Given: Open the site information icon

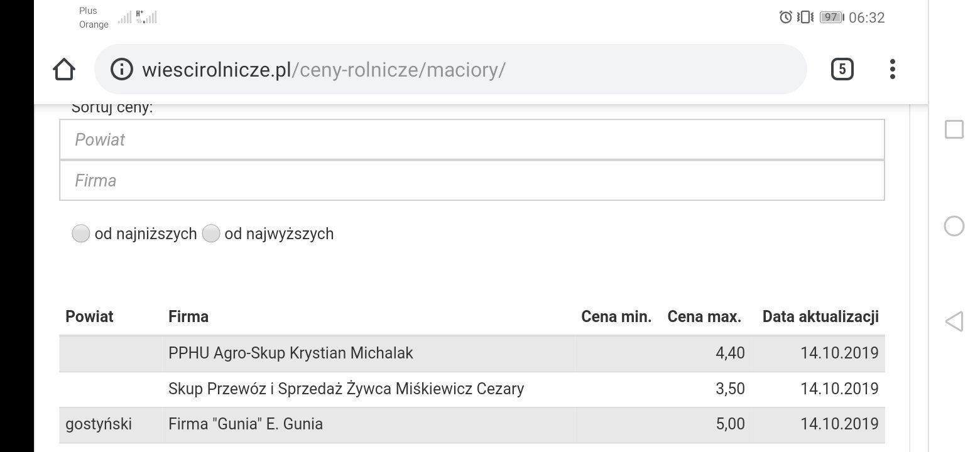Looking at the screenshot, I should 122,69.
